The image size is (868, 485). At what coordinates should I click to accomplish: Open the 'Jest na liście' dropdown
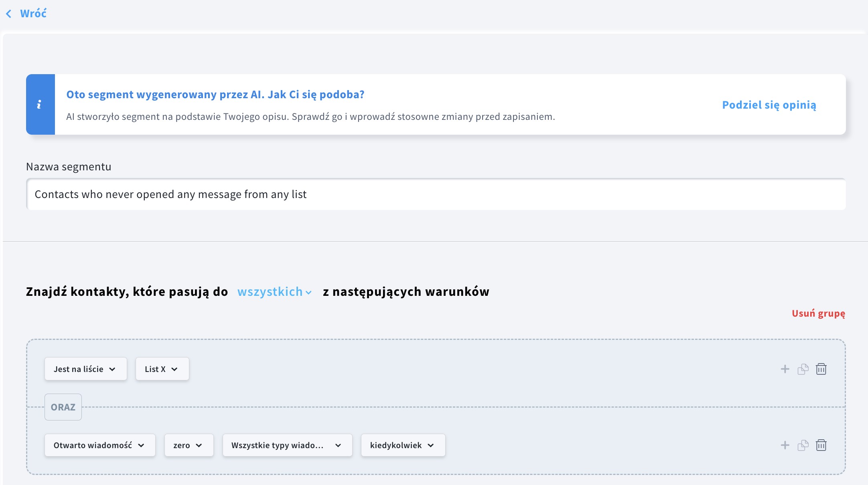click(x=85, y=369)
